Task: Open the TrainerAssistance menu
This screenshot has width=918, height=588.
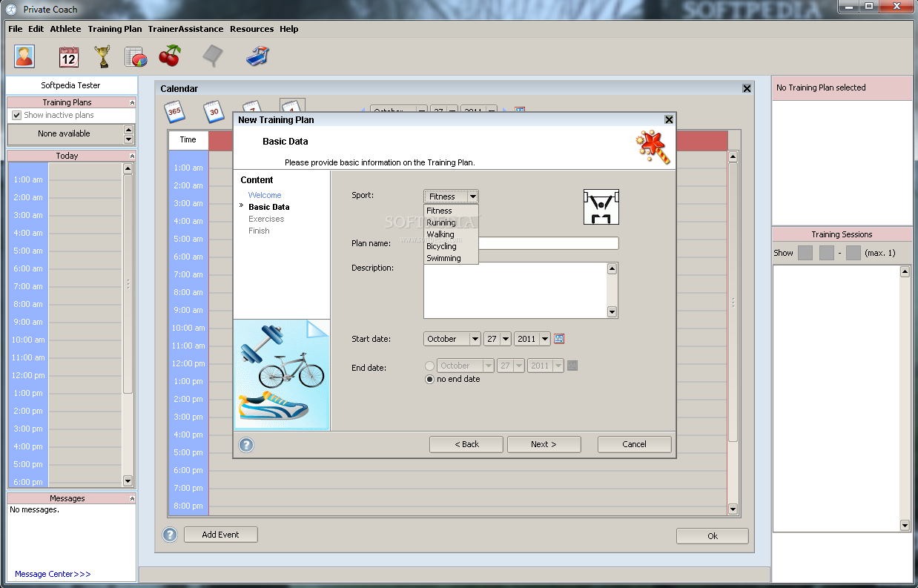Action: 185,29
